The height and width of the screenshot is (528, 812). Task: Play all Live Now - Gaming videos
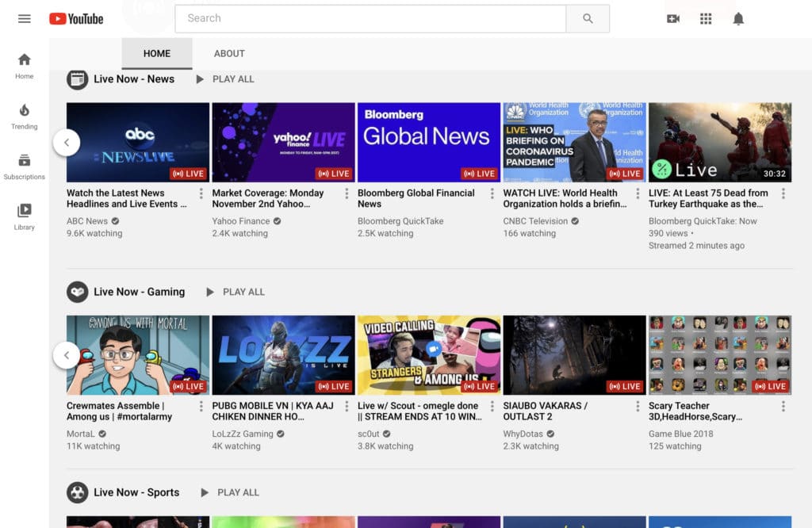[x=236, y=292]
